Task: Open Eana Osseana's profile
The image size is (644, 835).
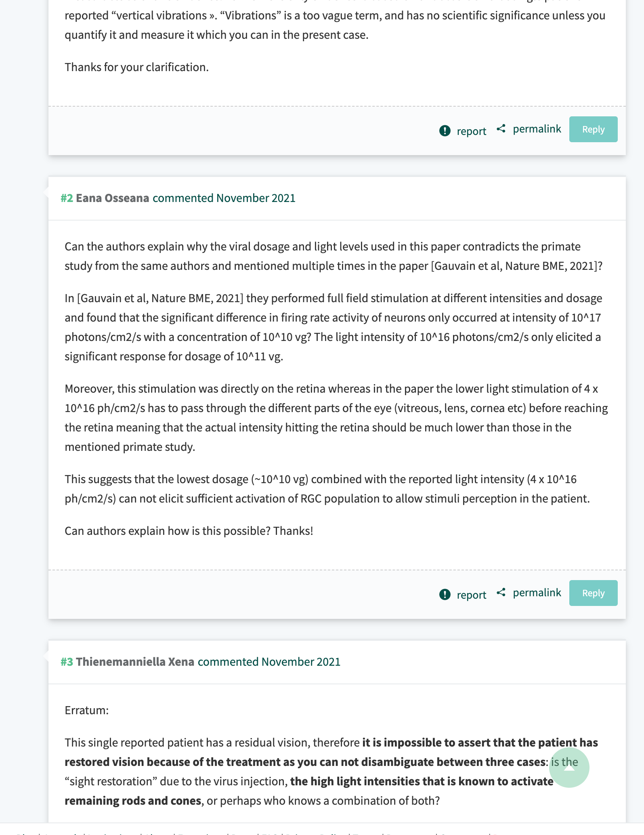Action: coord(112,198)
